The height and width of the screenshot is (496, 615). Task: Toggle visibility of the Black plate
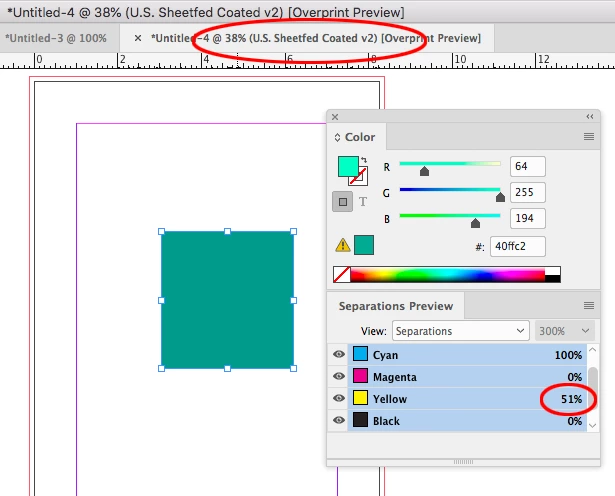pyautogui.click(x=338, y=420)
